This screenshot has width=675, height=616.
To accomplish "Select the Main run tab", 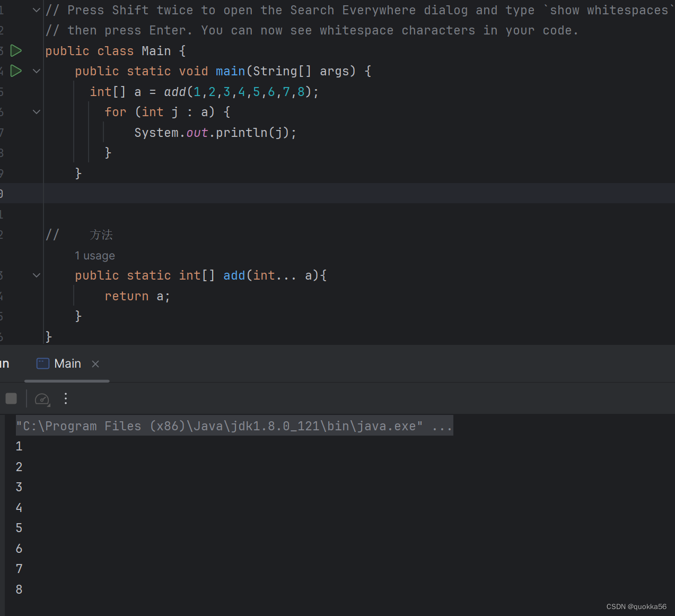I will point(67,364).
